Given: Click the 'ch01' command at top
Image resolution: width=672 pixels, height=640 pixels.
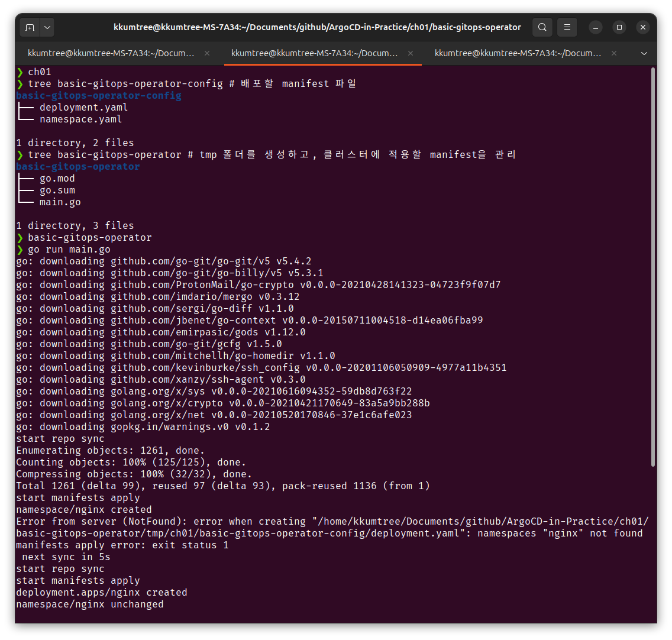Looking at the screenshot, I should pos(40,72).
